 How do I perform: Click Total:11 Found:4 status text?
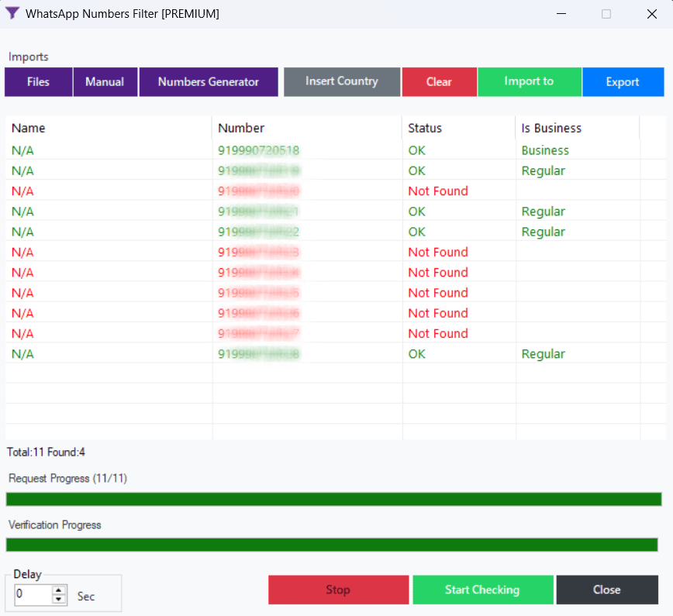point(46,453)
